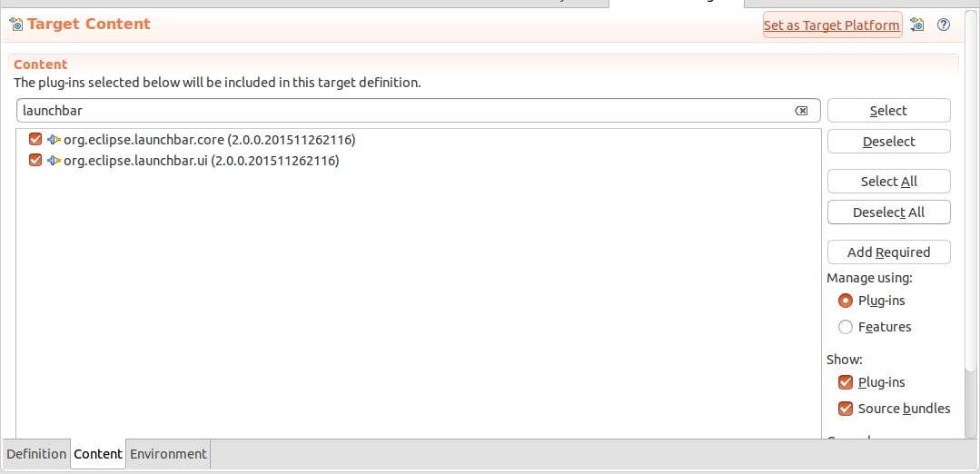Uncheck org.eclipse.launchbar.core plug-in
The image size is (980, 474).
(x=35, y=139)
